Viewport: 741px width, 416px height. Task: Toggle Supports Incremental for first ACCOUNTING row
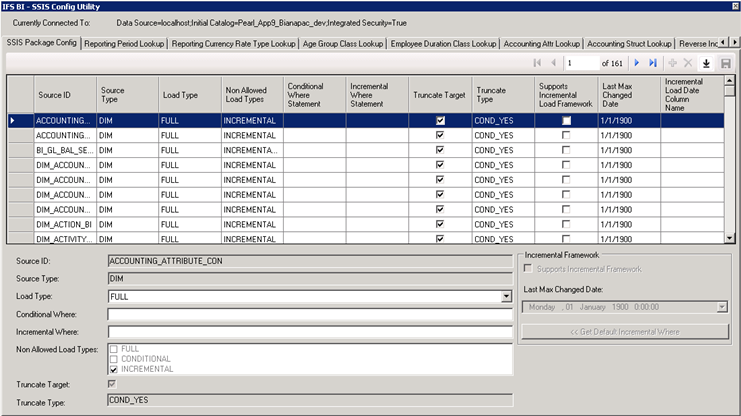click(x=566, y=121)
